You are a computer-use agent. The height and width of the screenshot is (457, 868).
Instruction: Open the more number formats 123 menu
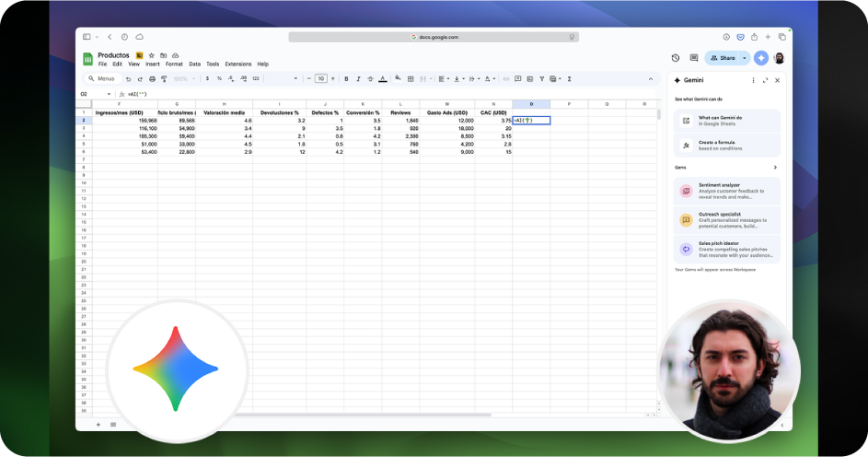coord(256,79)
